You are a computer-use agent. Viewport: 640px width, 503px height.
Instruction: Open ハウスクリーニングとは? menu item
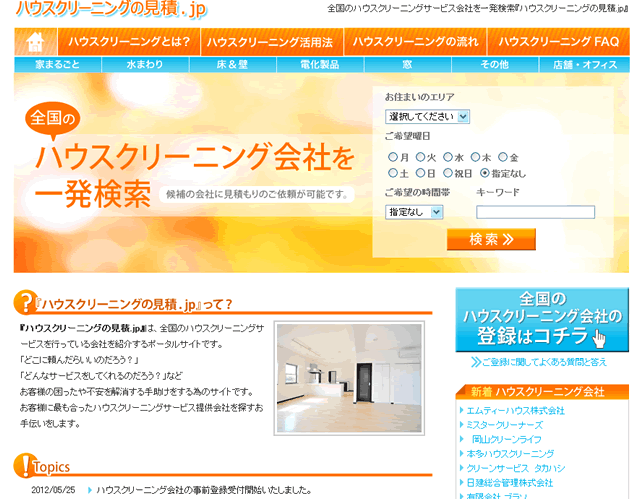129,42
